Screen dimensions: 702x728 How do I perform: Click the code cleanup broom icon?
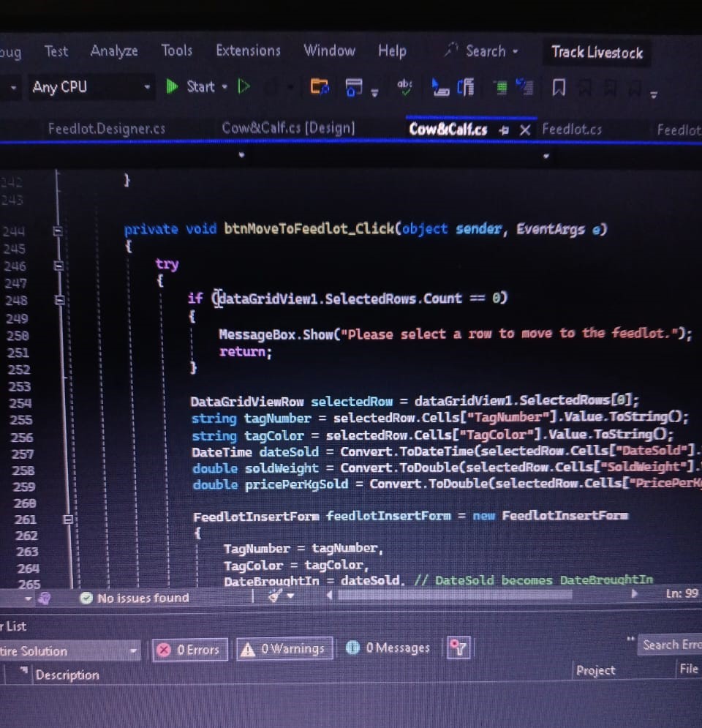276,596
